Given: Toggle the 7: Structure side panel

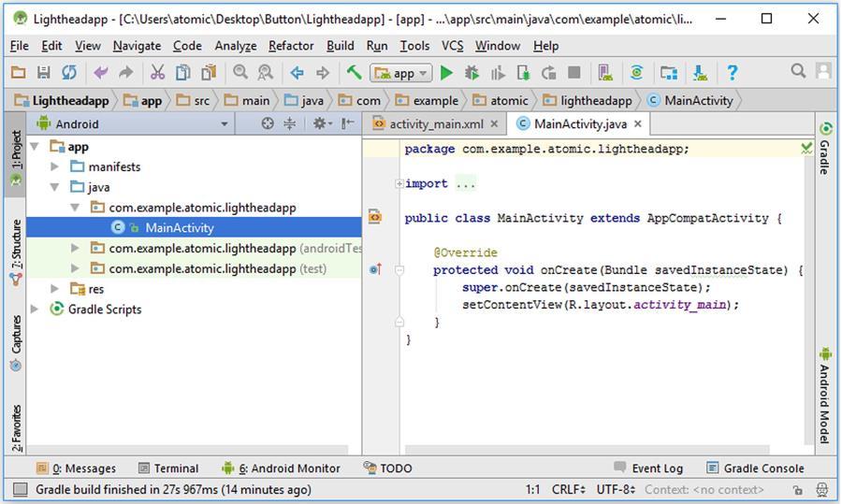Looking at the screenshot, I should (x=16, y=252).
